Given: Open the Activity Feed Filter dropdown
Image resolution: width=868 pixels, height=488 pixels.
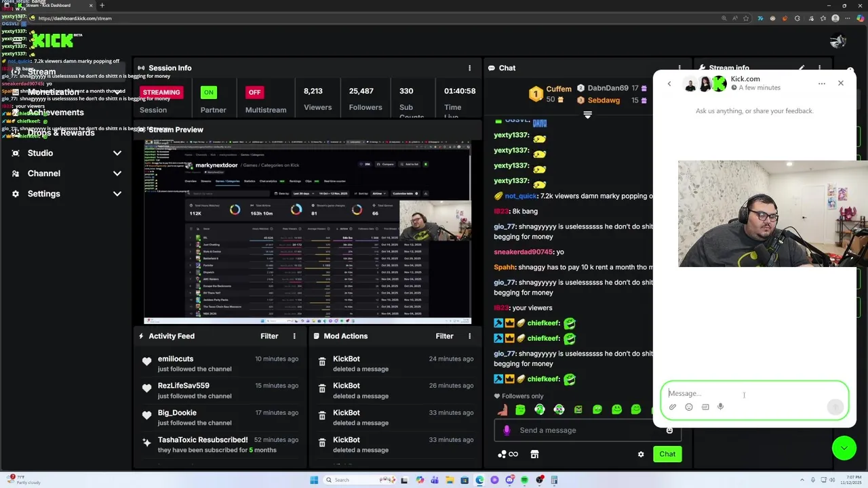Looking at the screenshot, I should tap(269, 336).
